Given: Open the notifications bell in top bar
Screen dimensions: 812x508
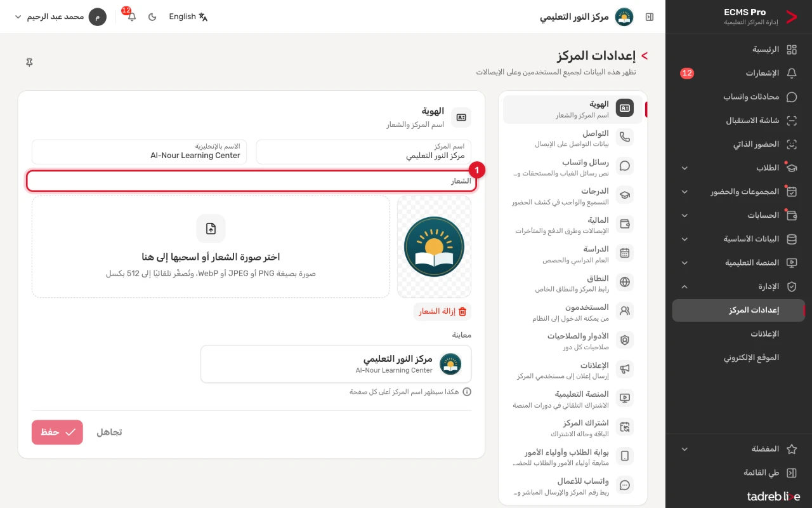Looking at the screenshot, I should [x=132, y=17].
